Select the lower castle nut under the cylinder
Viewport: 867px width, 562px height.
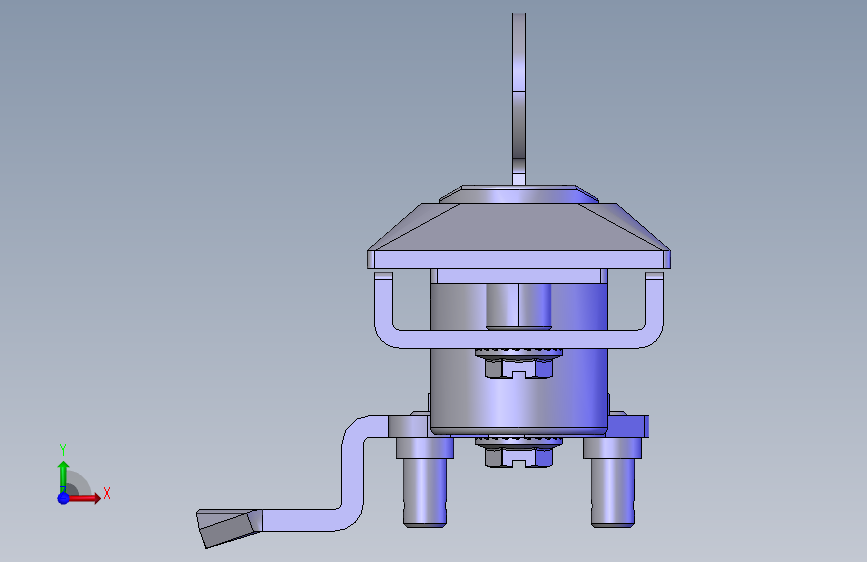pyautogui.click(x=519, y=451)
